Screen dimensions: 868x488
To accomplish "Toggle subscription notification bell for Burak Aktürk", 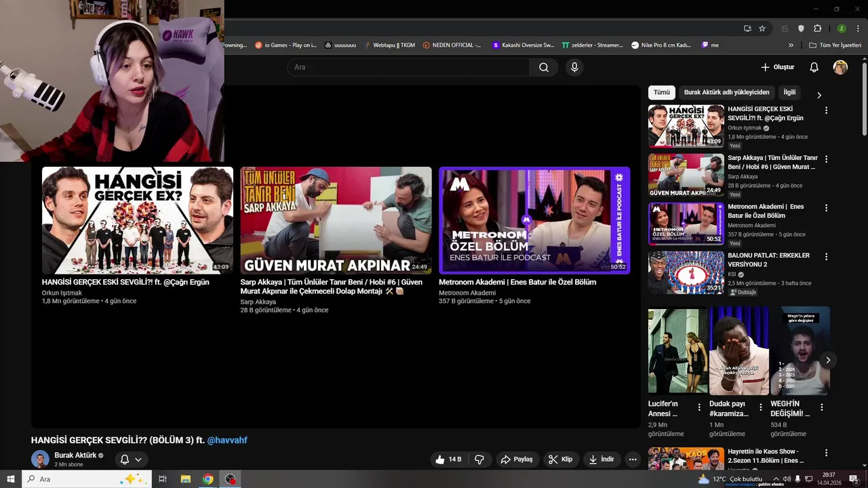I will (x=131, y=460).
